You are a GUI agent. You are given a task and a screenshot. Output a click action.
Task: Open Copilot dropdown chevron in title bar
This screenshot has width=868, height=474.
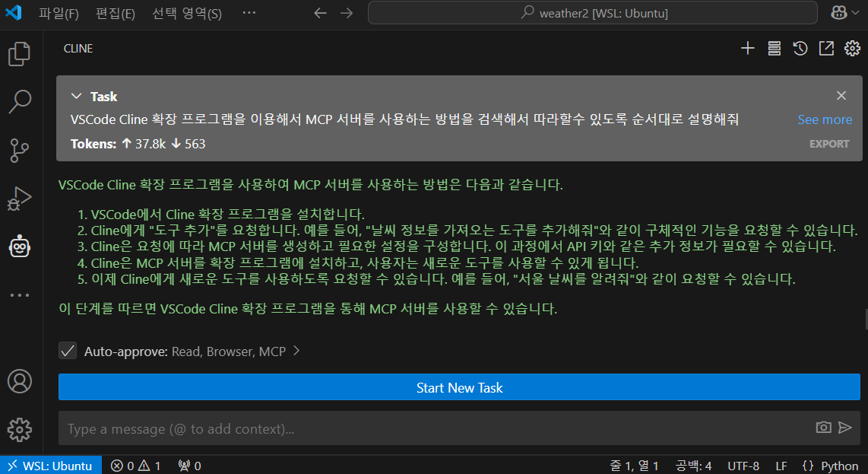(x=855, y=13)
